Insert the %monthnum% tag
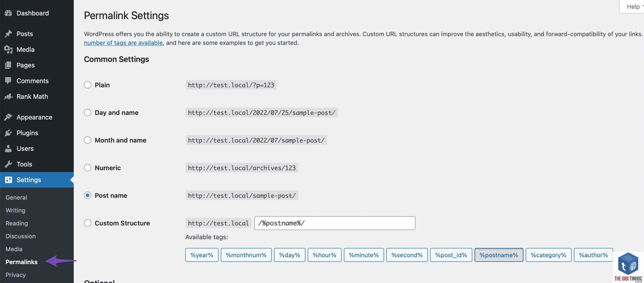Screen dimensions: 644x283 click(x=246, y=255)
